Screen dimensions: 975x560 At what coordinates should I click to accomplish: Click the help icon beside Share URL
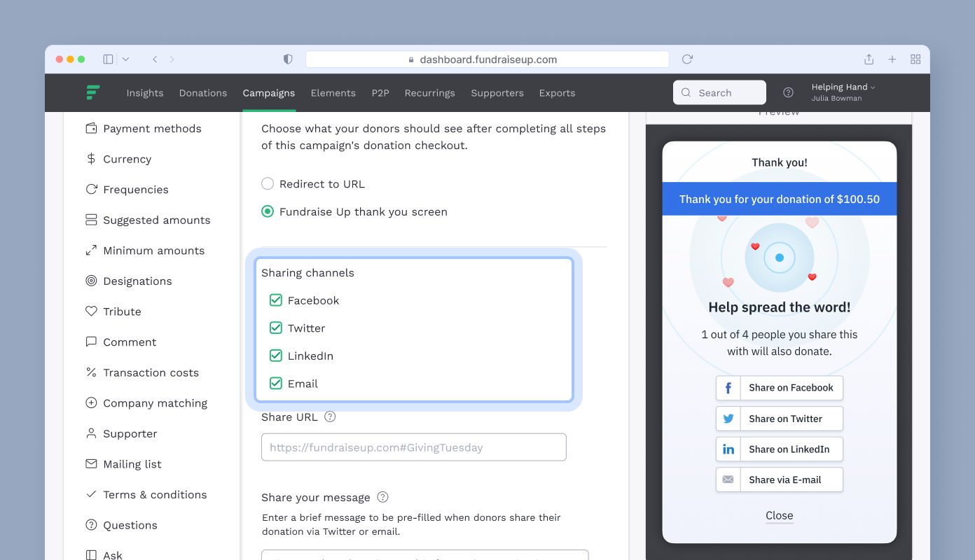tap(330, 416)
